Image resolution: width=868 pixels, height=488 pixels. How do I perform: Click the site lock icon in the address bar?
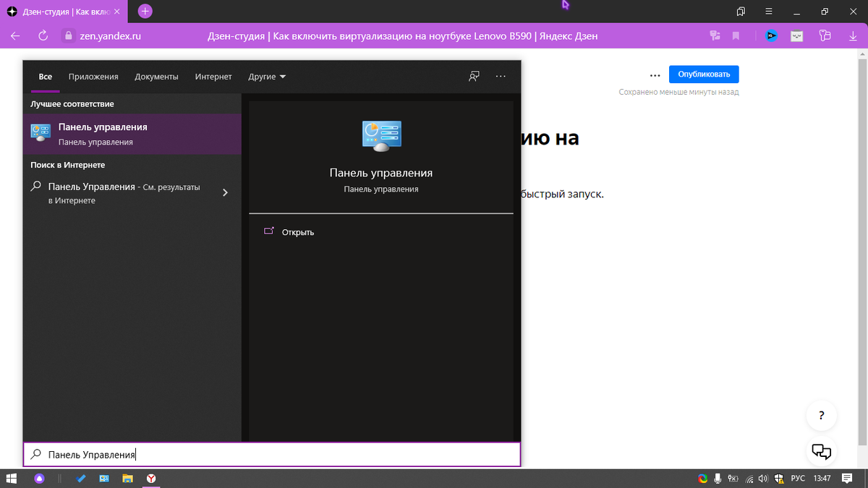point(69,35)
